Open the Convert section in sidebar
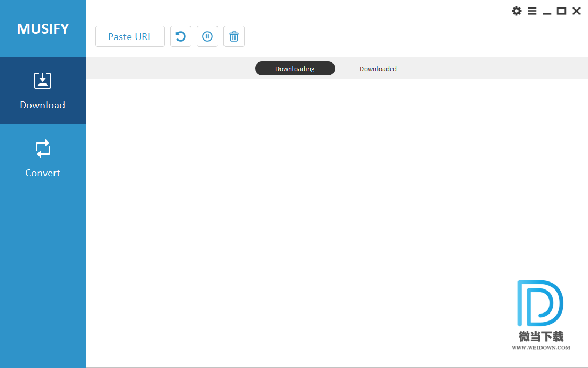588x368 pixels. coord(43,158)
